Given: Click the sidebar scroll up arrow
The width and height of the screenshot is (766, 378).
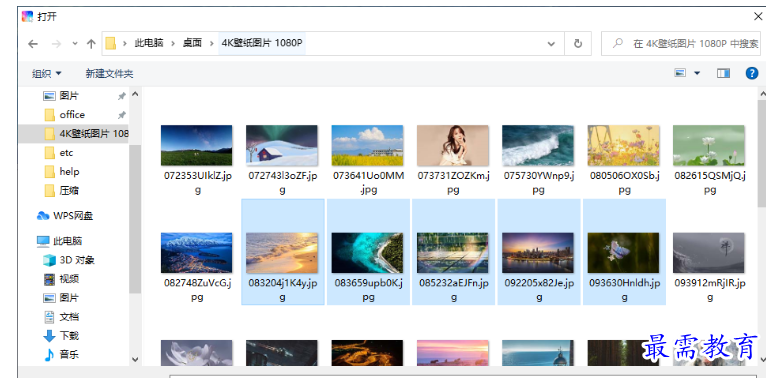Looking at the screenshot, I should pos(135,94).
